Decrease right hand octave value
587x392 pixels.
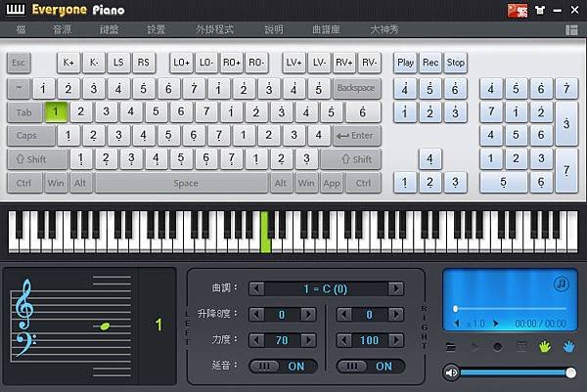[x=344, y=315]
